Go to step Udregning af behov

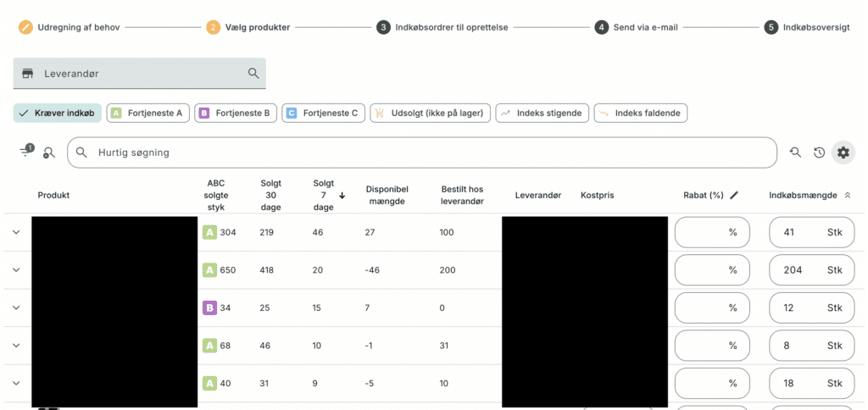pos(70,27)
